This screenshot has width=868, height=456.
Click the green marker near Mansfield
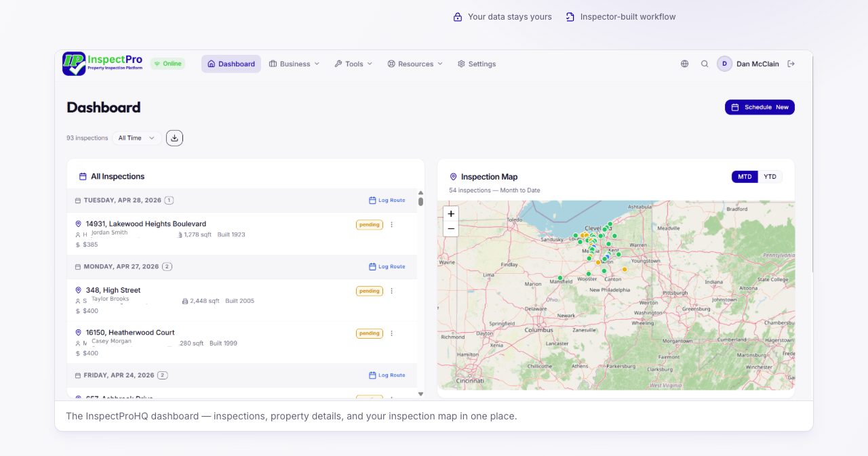click(560, 278)
